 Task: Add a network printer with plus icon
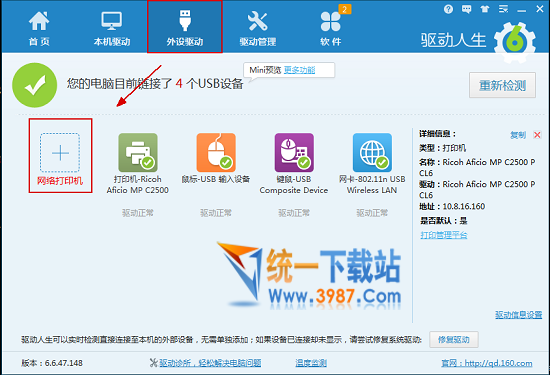60,153
